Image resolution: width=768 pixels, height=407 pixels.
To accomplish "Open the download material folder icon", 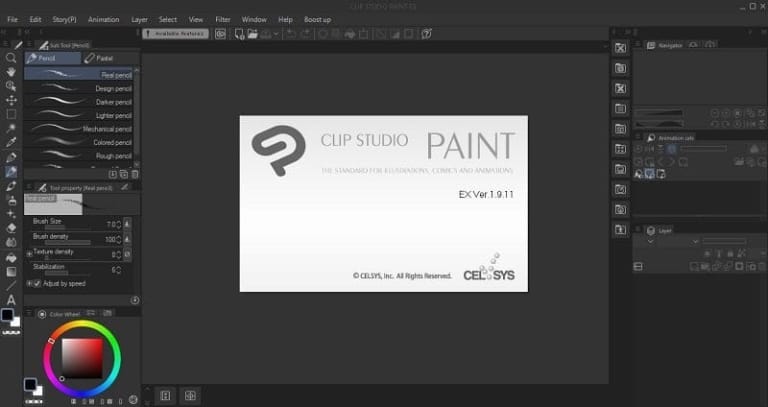I will (x=620, y=230).
